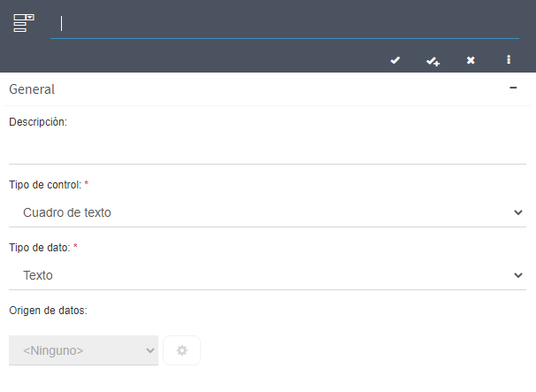Open the Texto data type dropdown

point(267,275)
